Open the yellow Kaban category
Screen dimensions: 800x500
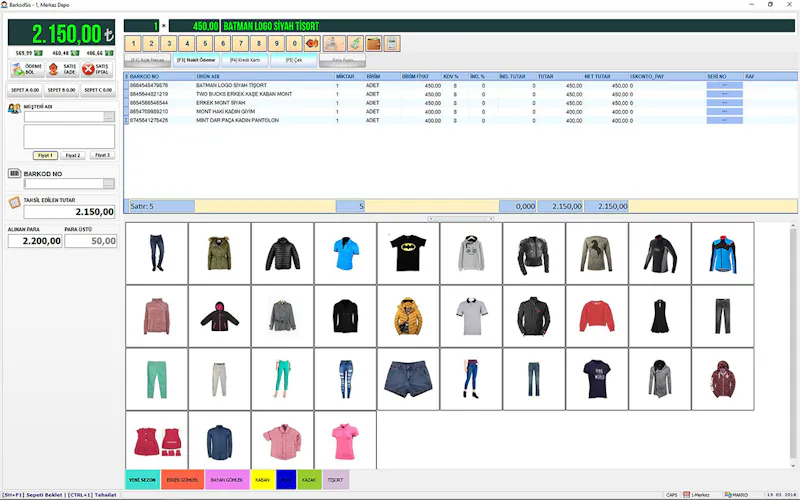(262, 480)
